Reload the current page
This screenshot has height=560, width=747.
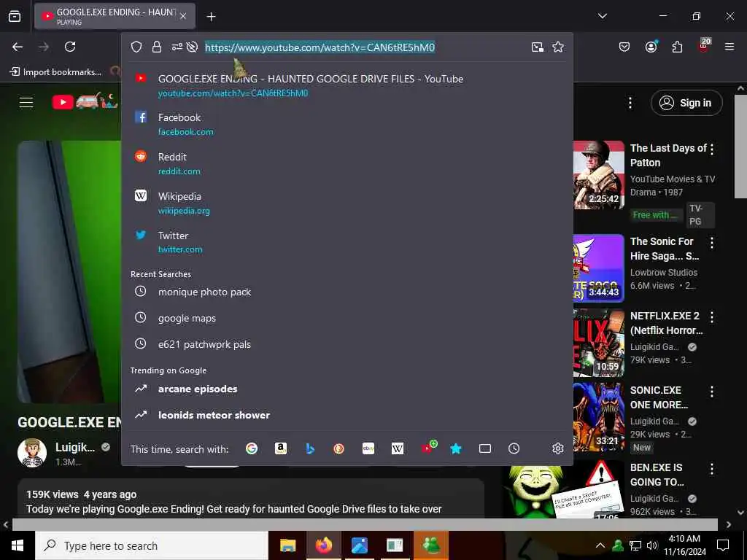coord(70,47)
